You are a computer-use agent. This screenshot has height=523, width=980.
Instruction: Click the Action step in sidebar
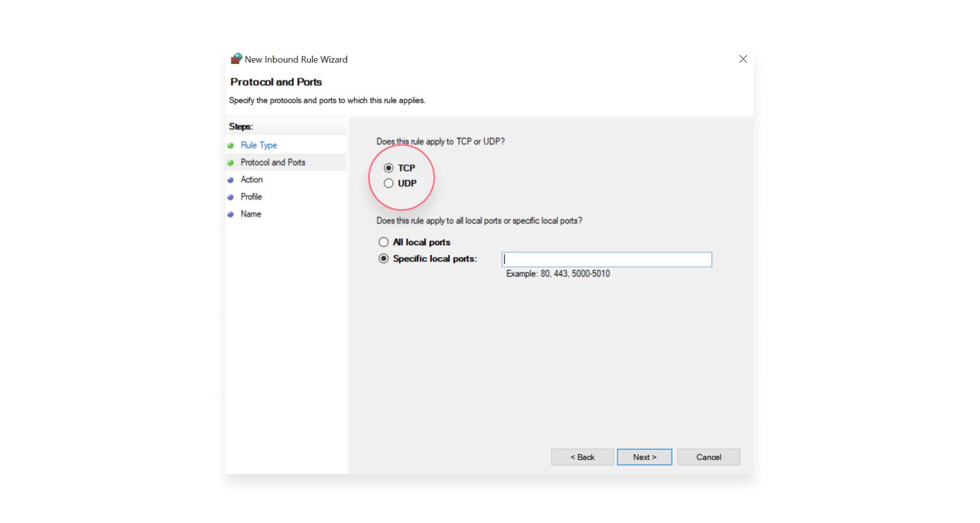[252, 179]
